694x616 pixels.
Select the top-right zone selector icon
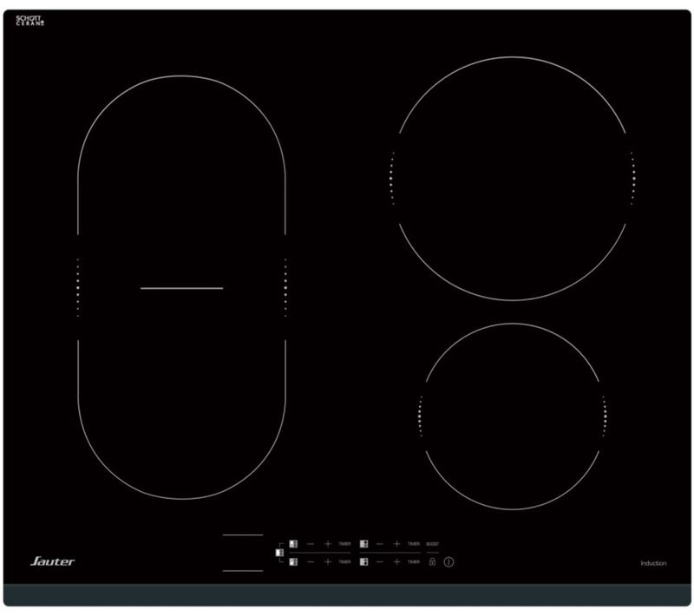click(363, 544)
